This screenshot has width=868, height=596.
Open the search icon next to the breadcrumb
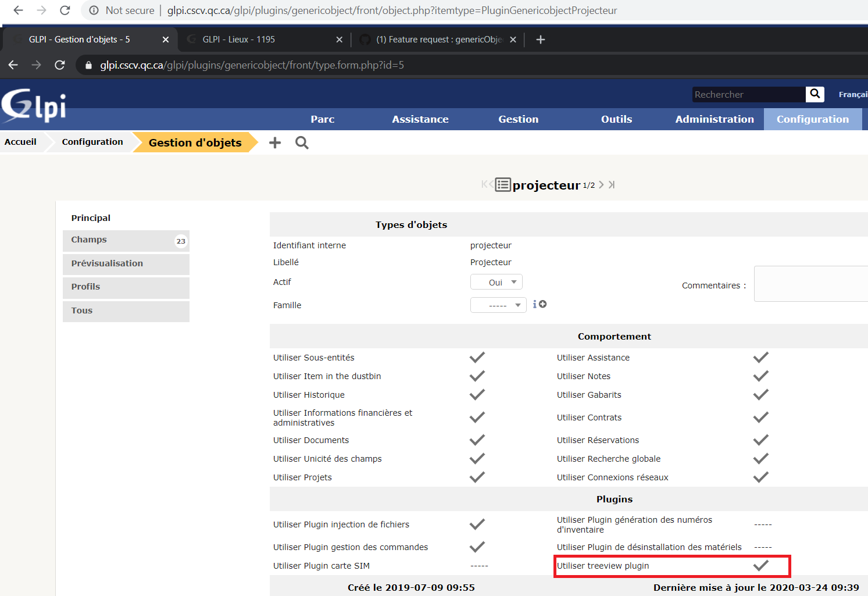coord(301,142)
